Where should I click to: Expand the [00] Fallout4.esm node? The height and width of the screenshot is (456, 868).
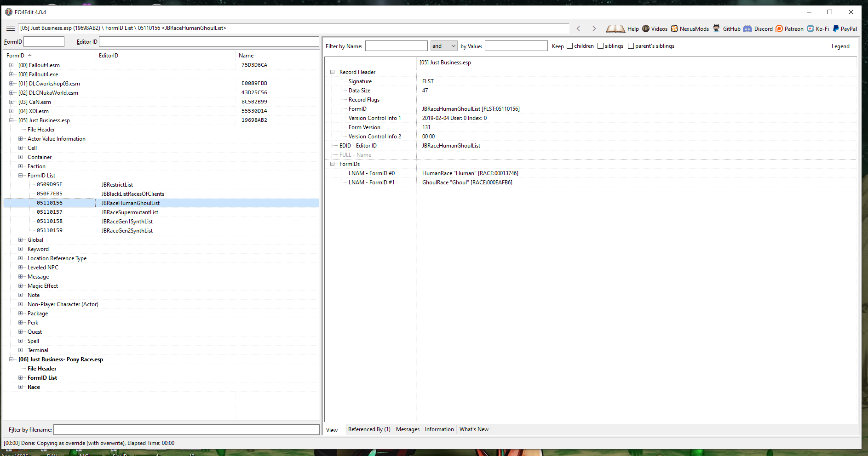(11, 65)
